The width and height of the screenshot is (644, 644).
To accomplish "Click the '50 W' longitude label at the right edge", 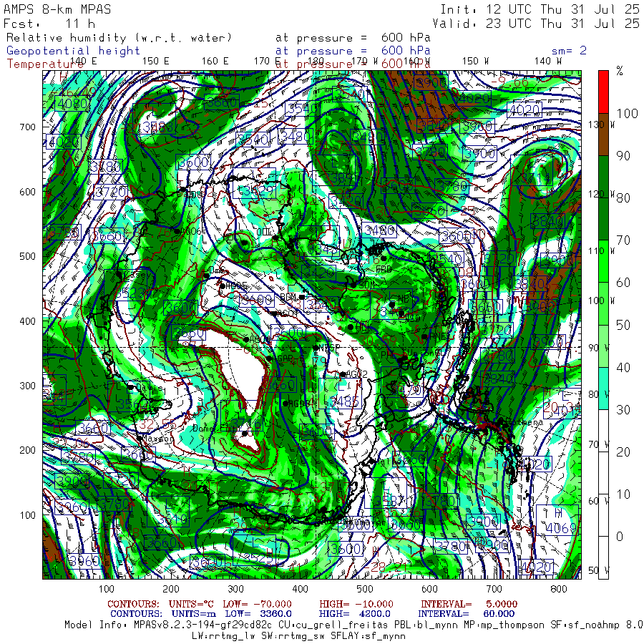I will pos(598,570).
